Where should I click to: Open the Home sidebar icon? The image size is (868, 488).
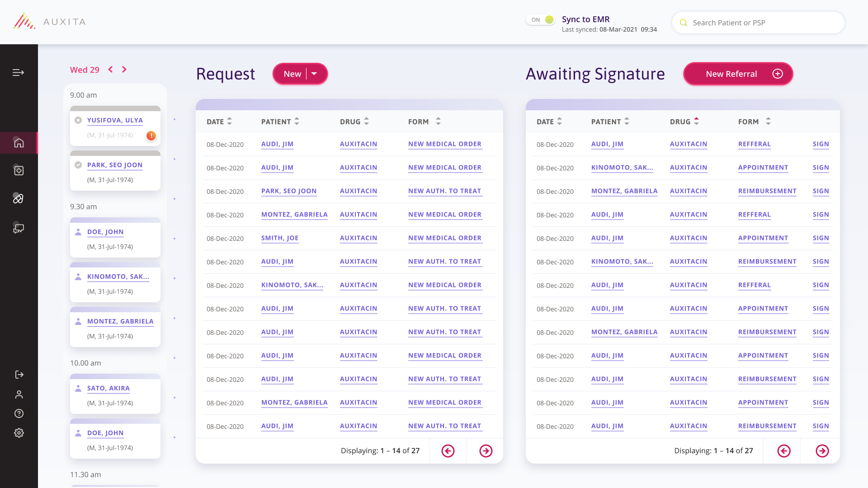[x=19, y=143]
